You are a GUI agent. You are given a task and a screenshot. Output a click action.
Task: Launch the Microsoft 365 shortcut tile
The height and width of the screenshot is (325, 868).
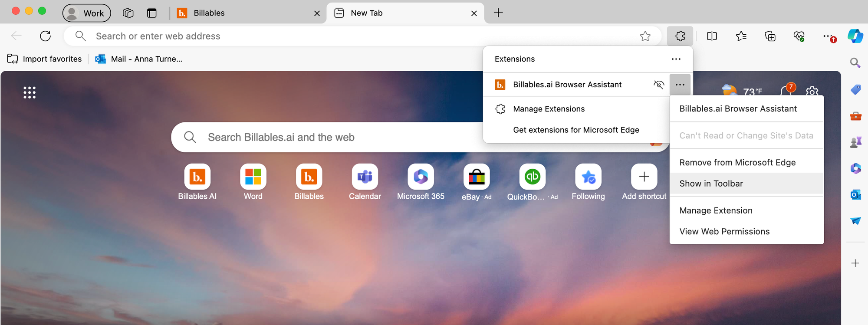pyautogui.click(x=421, y=177)
